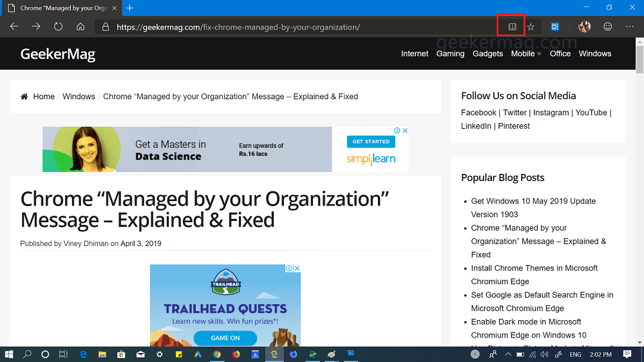
Task: Open Photoshop from taskbar
Action: (x=350, y=354)
